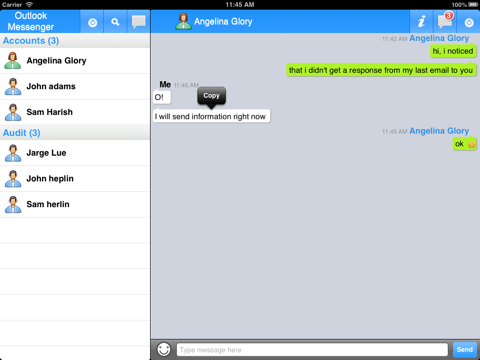Select the Sam Harish contact row
The image size is (480, 360).
75,112
